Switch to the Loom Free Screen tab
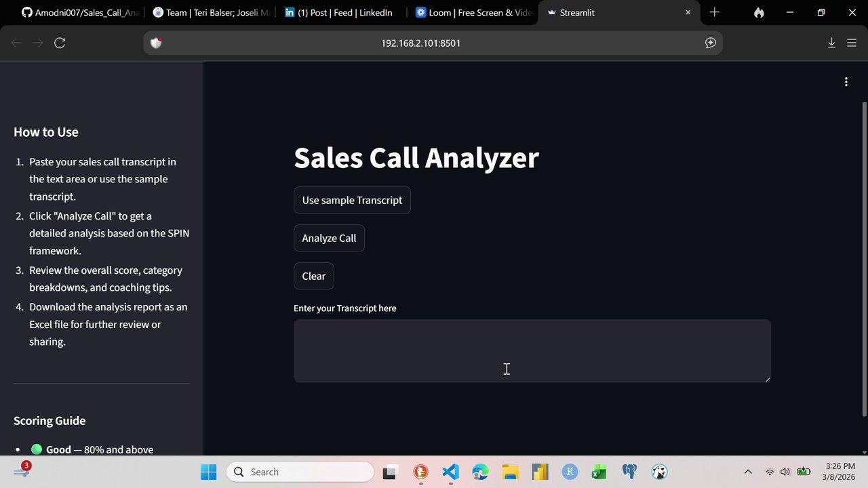 point(473,12)
